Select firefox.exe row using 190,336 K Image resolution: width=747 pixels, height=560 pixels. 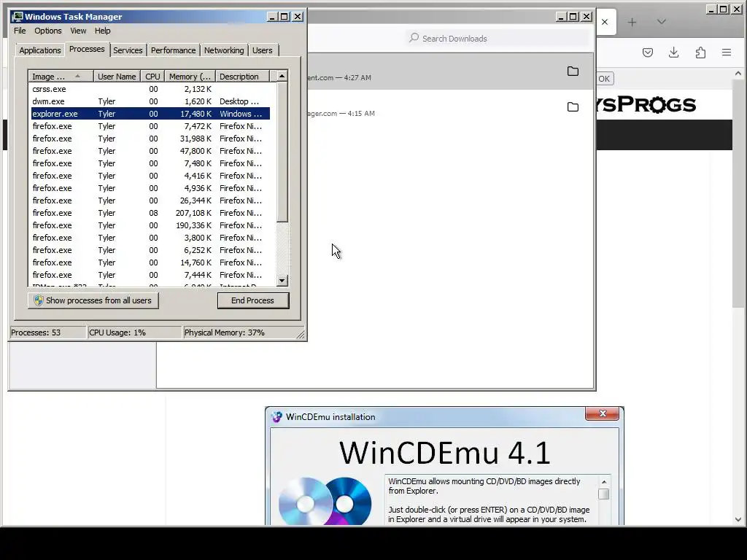pos(150,225)
